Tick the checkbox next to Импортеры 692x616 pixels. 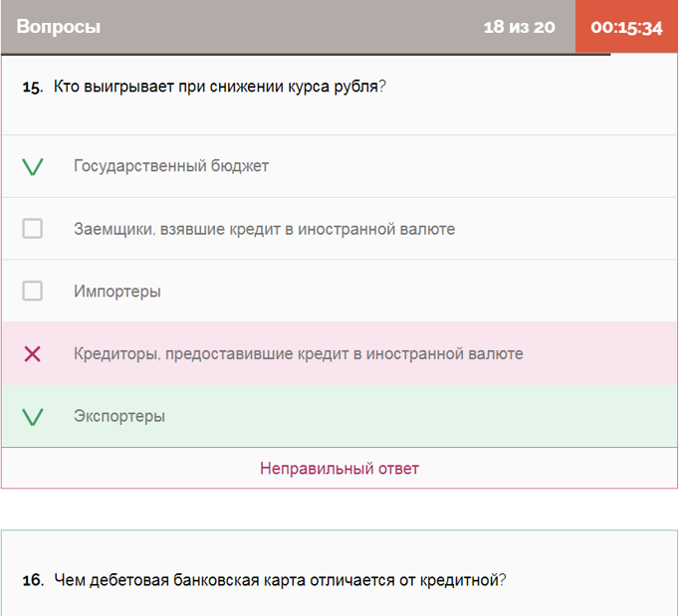pyautogui.click(x=33, y=292)
